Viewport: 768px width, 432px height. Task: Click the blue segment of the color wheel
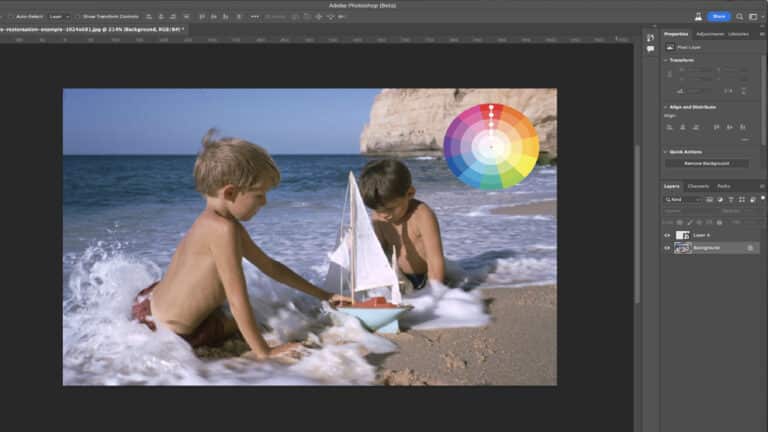458,166
